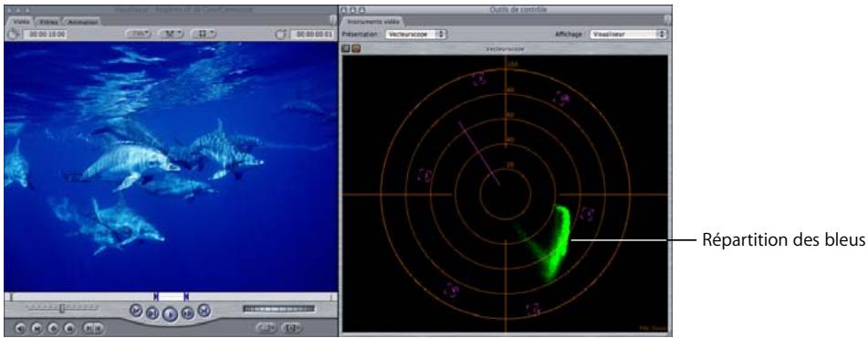Click the second round button at Viewer bottom-left
The width and height of the screenshot is (868, 338).
[x=37, y=328]
